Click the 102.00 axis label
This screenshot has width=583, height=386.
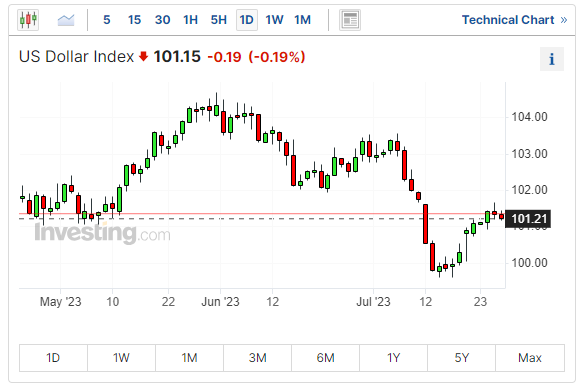coord(529,190)
